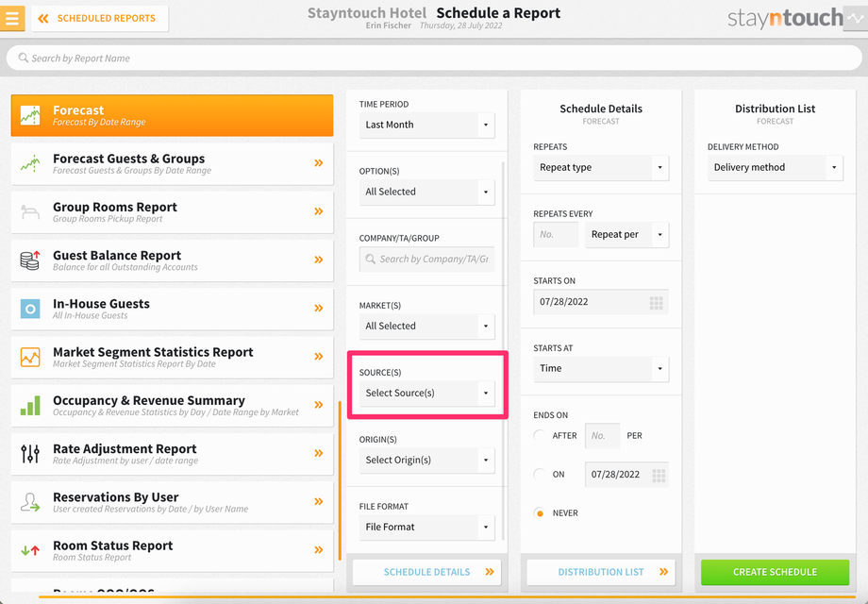This screenshot has height=604, width=868.
Task: Click the activity pulse icon beside the logo
Action: click(x=856, y=19)
